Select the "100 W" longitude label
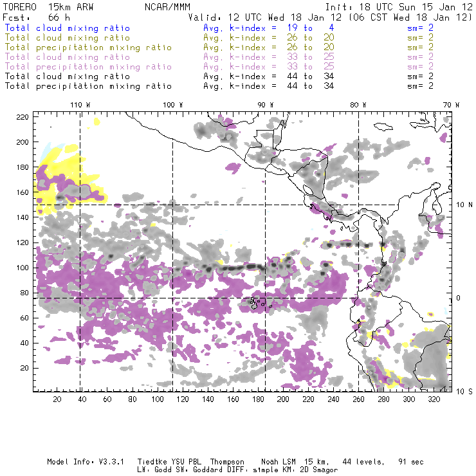 point(173,105)
